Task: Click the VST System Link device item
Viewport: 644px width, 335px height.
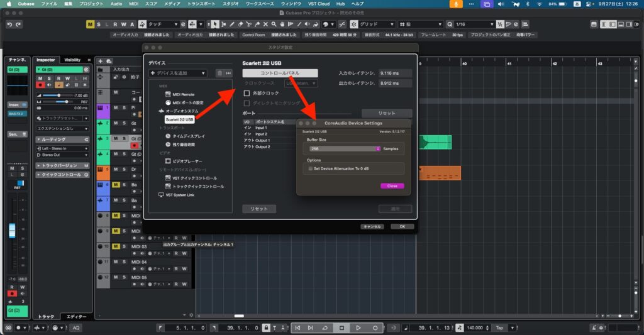Action: coord(180,195)
